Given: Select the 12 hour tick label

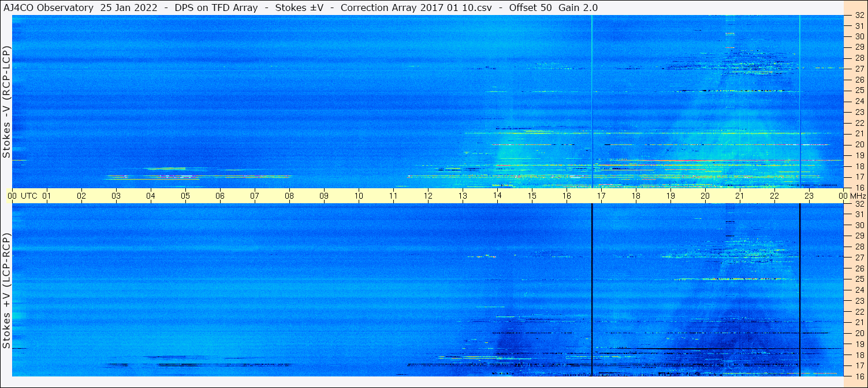Looking at the screenshot, I should (428, 196).
